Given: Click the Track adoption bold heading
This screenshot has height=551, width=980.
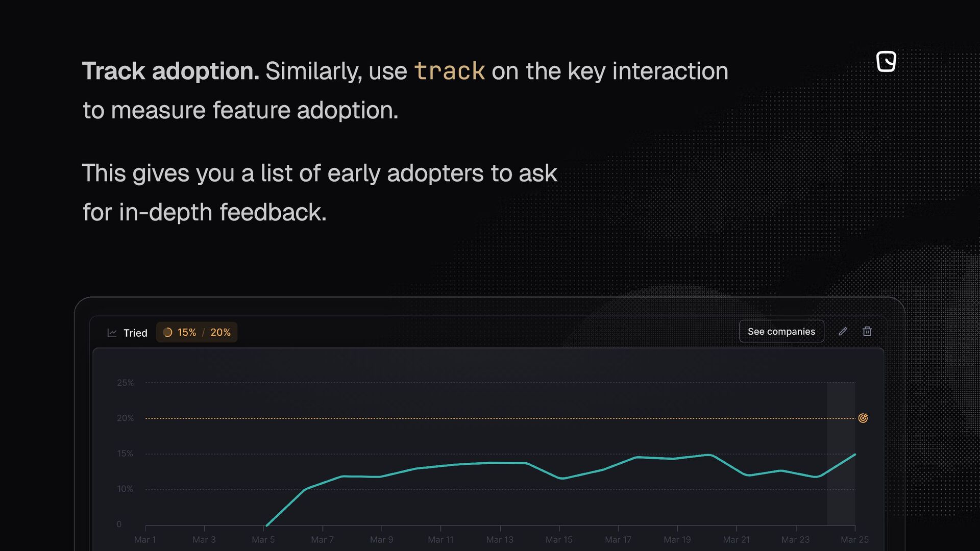Looking at the screenshot, I should point(170,71).
